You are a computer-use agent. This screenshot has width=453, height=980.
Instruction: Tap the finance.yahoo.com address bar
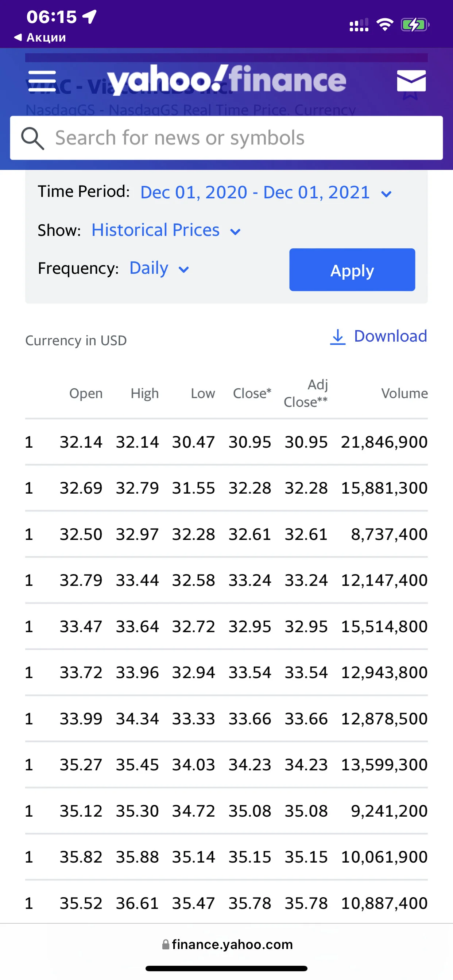click(227, 944)
